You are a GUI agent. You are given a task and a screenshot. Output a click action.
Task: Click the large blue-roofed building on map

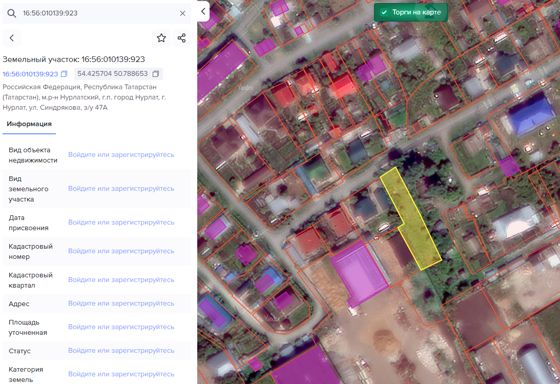pyautogui.click(x=532, y=114)
